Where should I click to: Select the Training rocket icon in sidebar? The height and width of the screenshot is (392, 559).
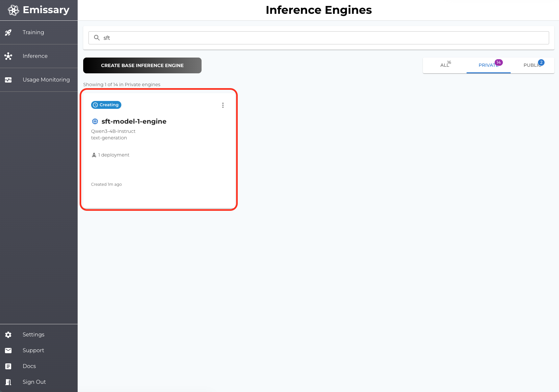(8, 32)
